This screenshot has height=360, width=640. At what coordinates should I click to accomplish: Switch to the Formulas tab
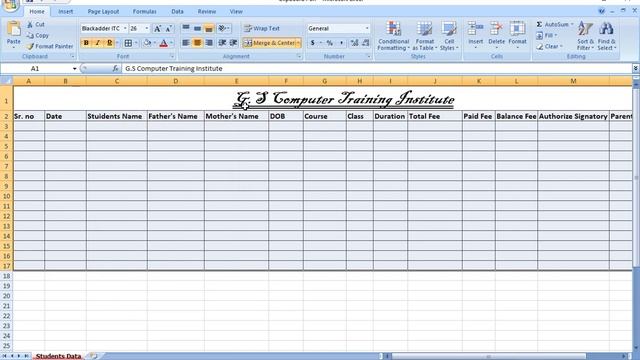(144, 11)
